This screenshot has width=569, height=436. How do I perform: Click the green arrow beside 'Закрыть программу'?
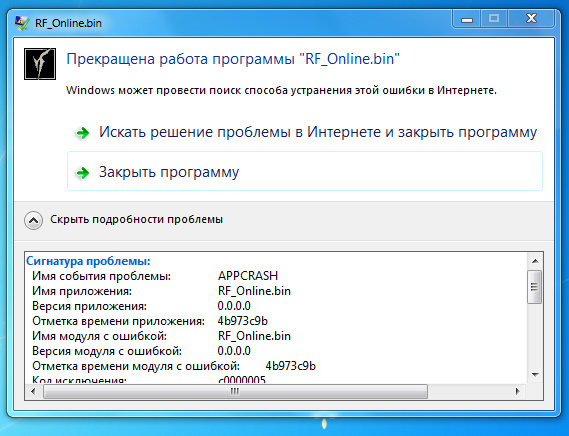82,173
